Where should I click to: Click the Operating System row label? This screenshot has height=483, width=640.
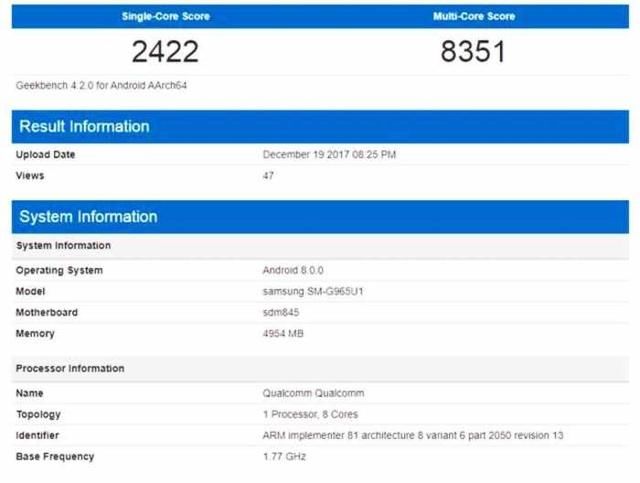tap(59, 271)
